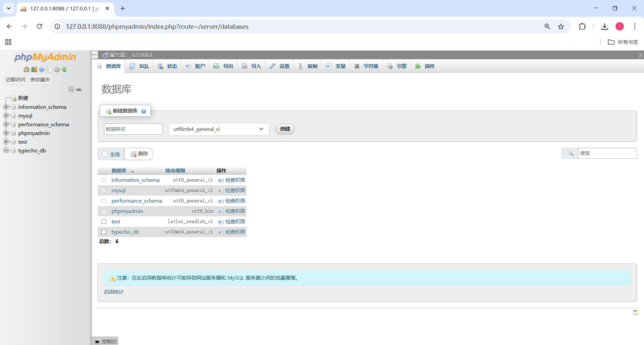Open 检查权限 for the phpmyadmin database
Screen dimensions: 644x345
tap(235, 211)
